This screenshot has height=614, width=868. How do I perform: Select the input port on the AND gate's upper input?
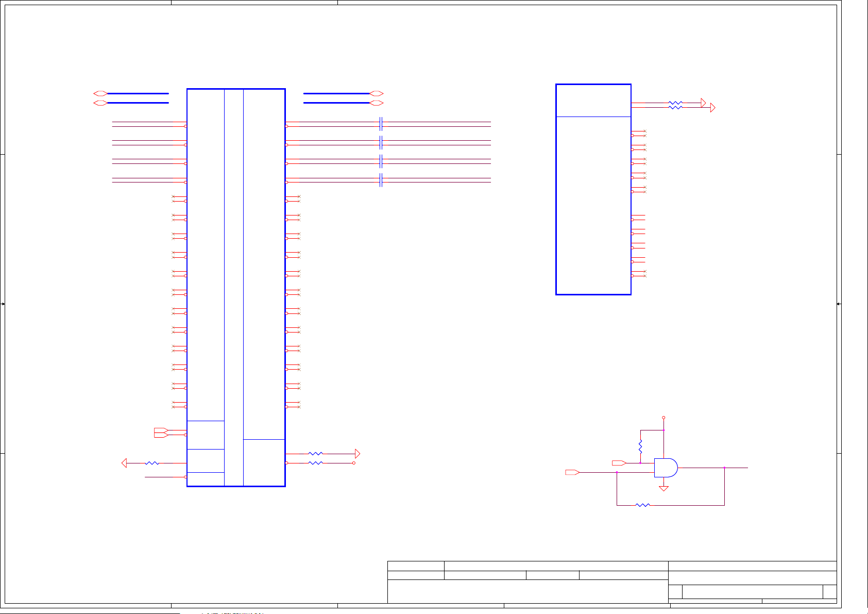coord(619,463)
